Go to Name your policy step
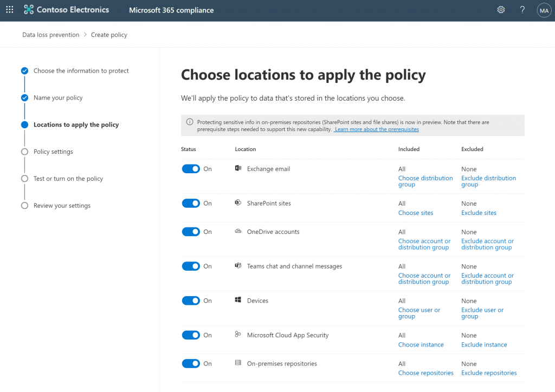This screenshot has height=392, width=555. 58,97
